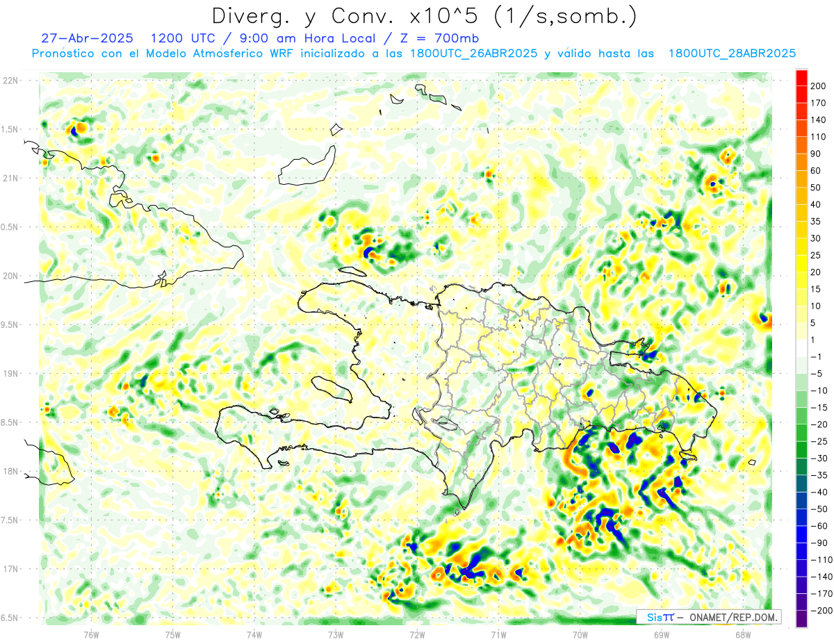
Task: Click the colorbar label "110" near the top
Action: (819, 136)
